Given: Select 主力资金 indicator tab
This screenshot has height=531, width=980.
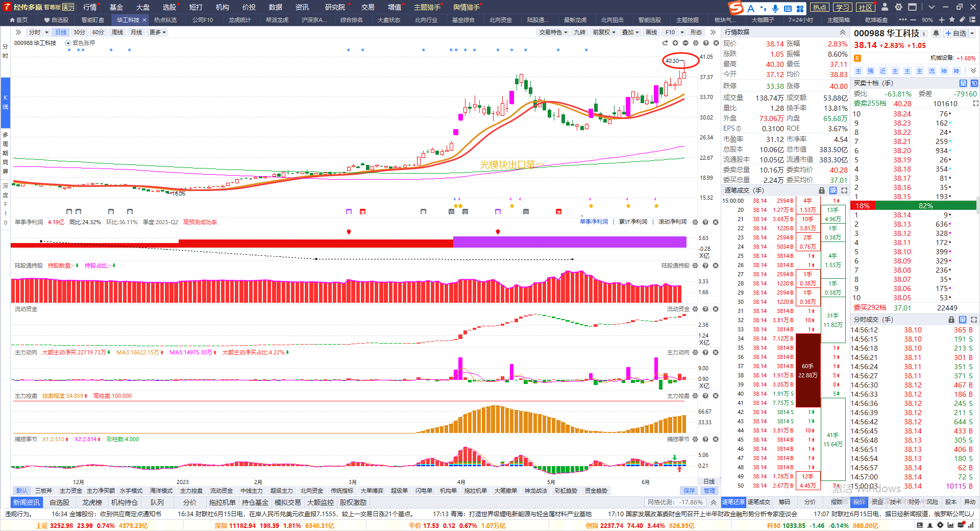Looking at the screenshot, I should [x=71, y=491].
